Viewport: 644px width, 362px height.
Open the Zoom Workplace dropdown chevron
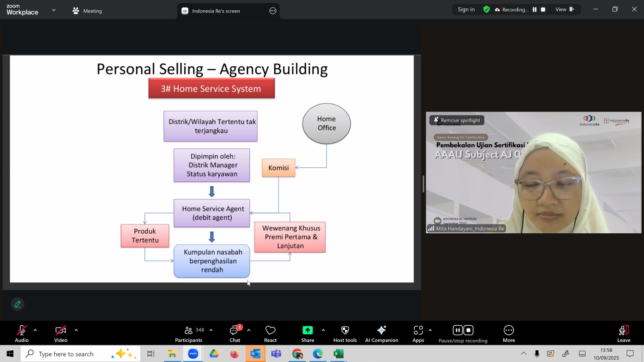54,10
